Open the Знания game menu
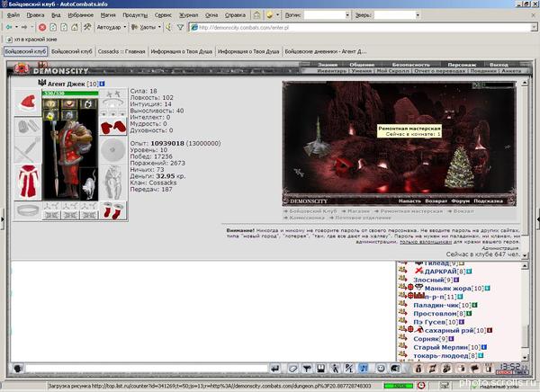Viewport: 540px width, 392px height. click(328, 65)
